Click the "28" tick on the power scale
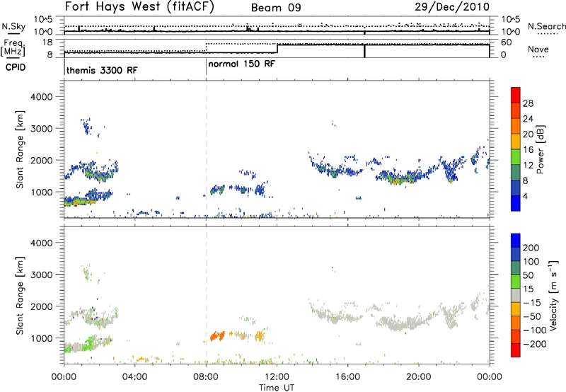This screenshot has width=566, height=392. 528,103
